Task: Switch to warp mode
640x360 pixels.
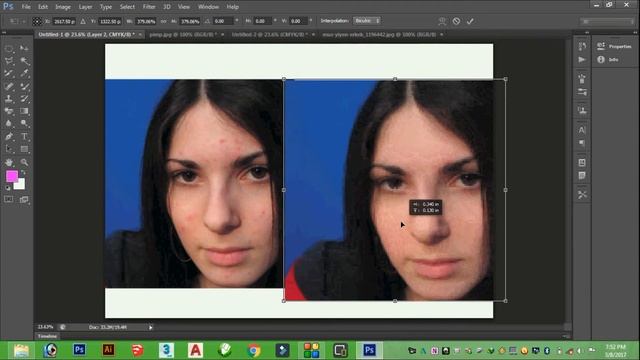Action: (442, 21)
